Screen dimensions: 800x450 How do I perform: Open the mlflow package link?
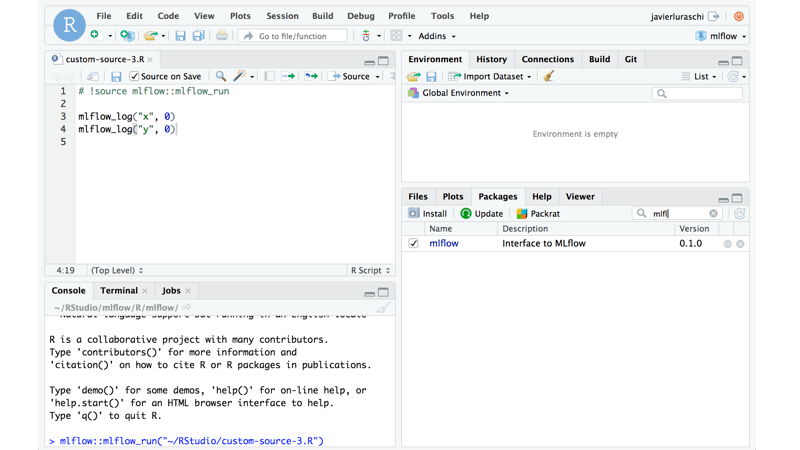click(x=444, y=243)
